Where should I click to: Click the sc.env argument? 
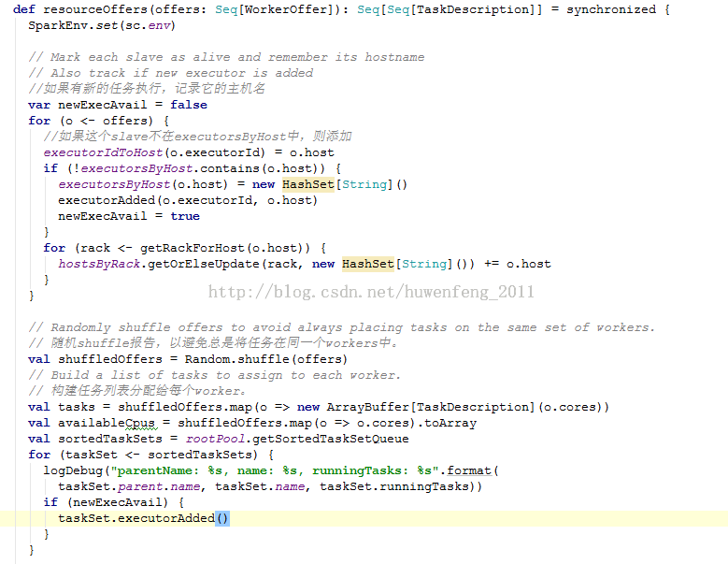click(148, 25)
